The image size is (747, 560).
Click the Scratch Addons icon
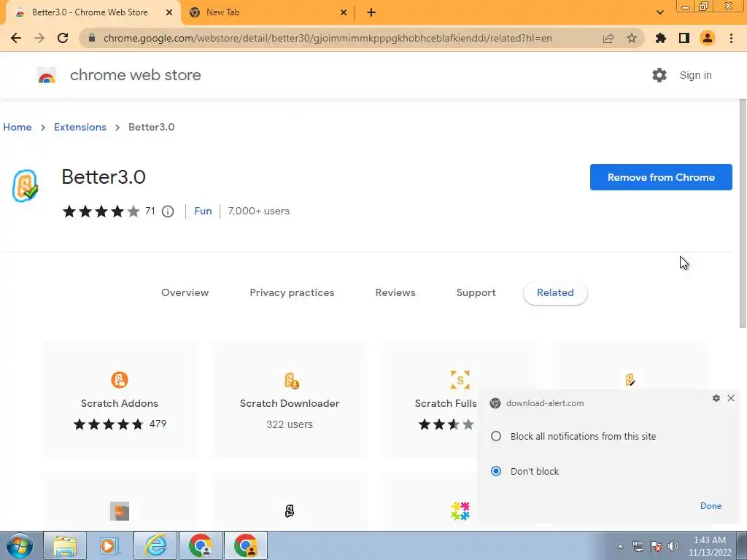pyautogui.click(x=120, y=380)
